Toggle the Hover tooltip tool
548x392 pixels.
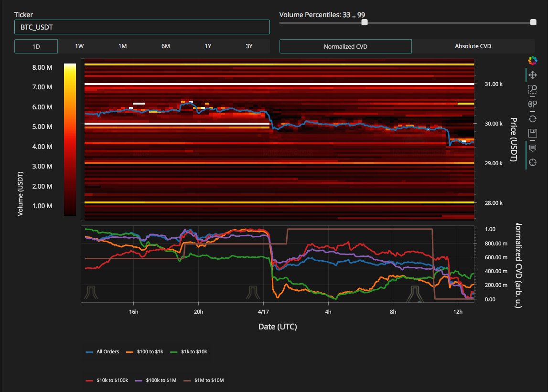pos(533,148)
